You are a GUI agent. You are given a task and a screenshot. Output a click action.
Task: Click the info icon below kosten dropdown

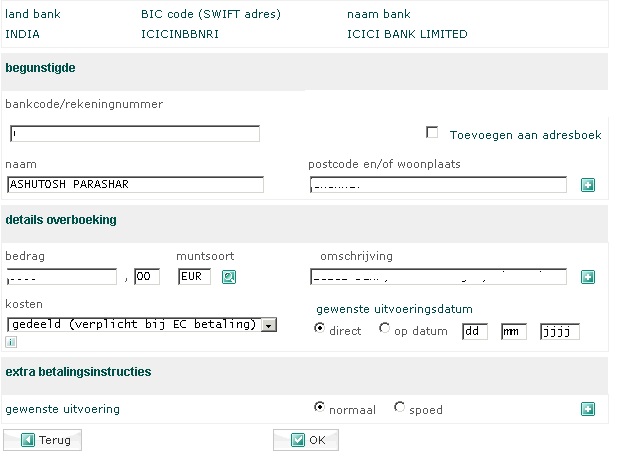(11, 342)
